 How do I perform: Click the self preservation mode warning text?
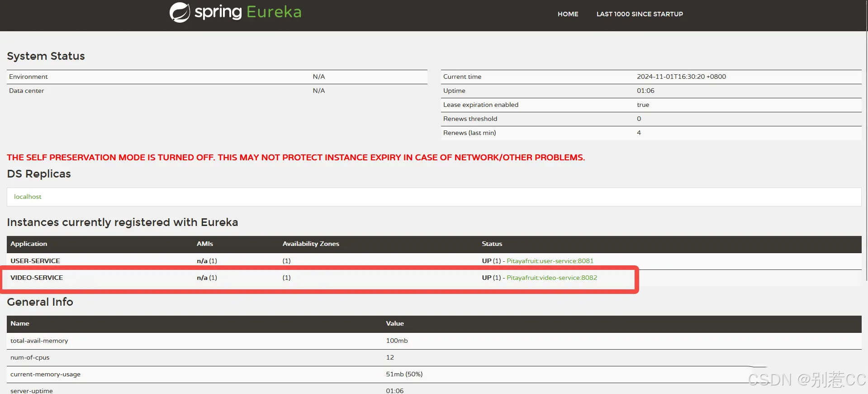(296, 158)
